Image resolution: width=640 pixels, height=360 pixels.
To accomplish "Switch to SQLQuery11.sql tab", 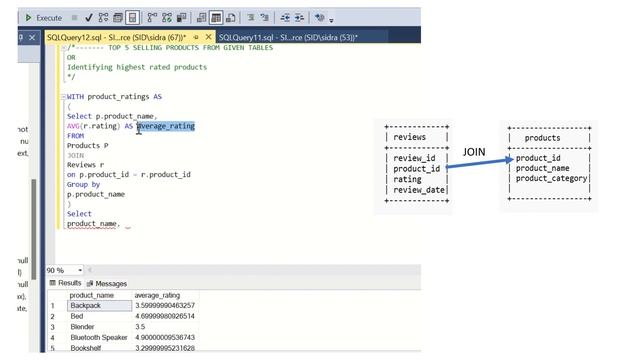I will pyautogui.click(x=288, y=37).
